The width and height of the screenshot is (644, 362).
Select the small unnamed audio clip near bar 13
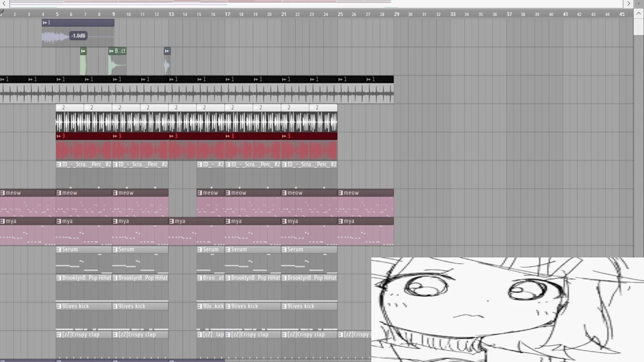click(167, 61)
